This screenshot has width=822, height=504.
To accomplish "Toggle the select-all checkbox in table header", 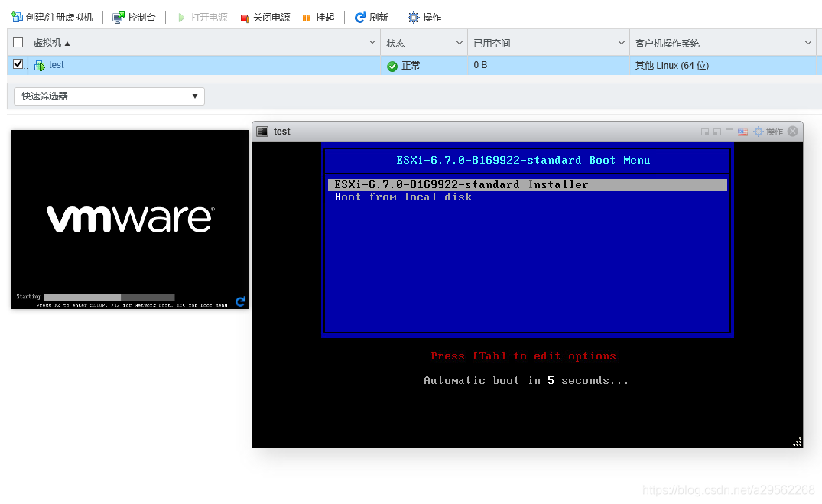I will point(18,43).
